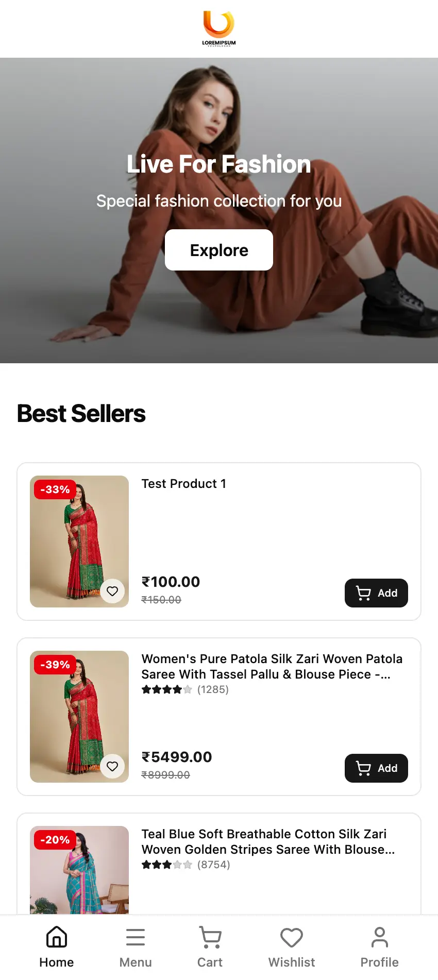Open Test Product 1 thumbnail image
The height and width of the screenshot is (980, 438).
click(79, 541)
